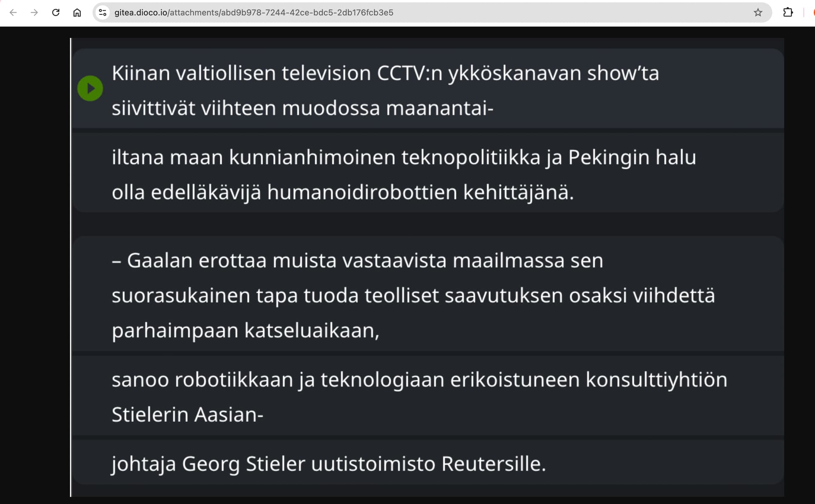Open site information icon in address bar

103,13
